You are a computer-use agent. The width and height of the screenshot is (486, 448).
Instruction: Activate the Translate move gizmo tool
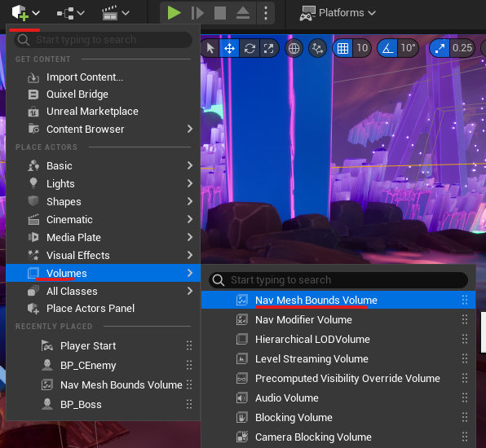click(229, 48)
